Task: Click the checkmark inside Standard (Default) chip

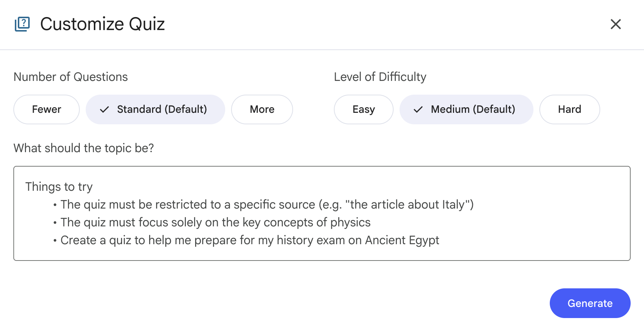Action: (104, 109)
